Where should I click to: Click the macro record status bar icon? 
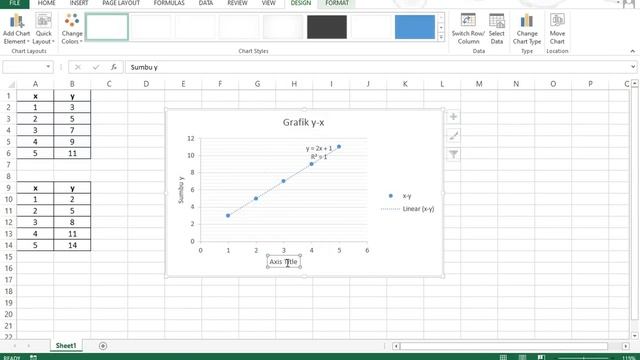click(33, 357)
